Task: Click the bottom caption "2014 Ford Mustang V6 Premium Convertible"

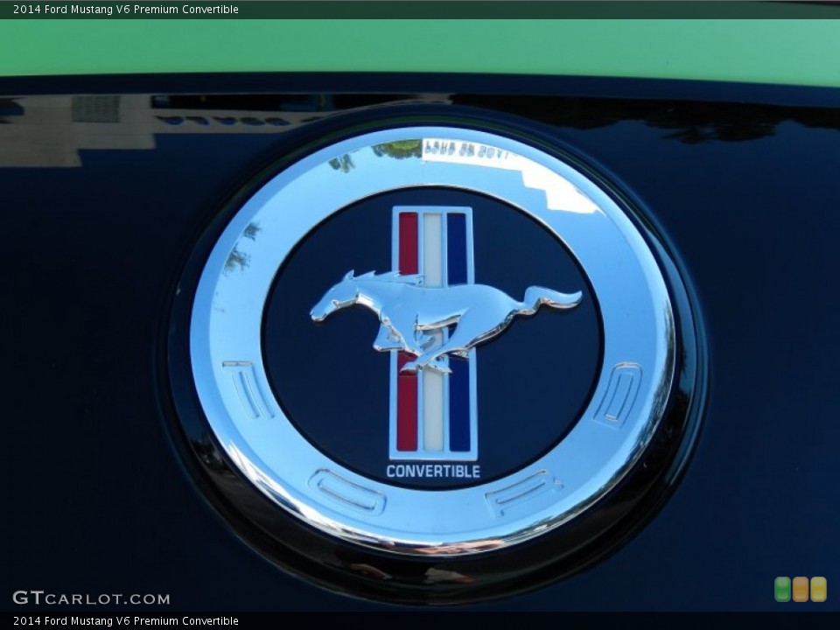Action: pyautogui.click(x=126, y=621)
